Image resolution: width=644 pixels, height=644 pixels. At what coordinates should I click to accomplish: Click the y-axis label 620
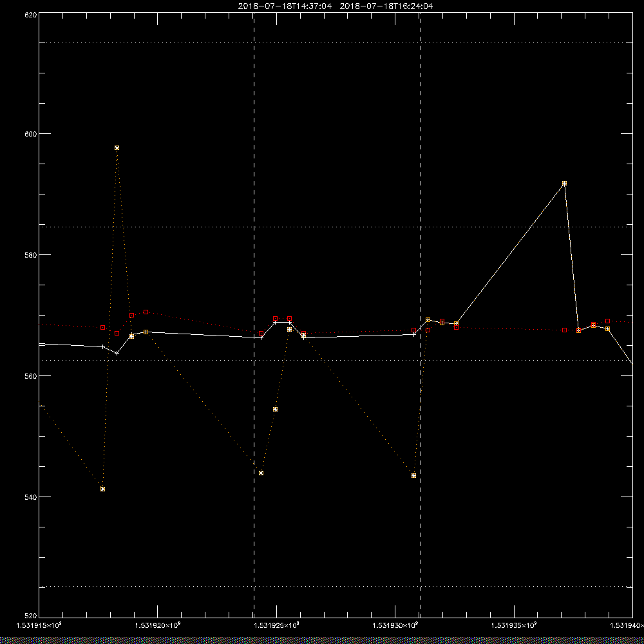point(31,14)
